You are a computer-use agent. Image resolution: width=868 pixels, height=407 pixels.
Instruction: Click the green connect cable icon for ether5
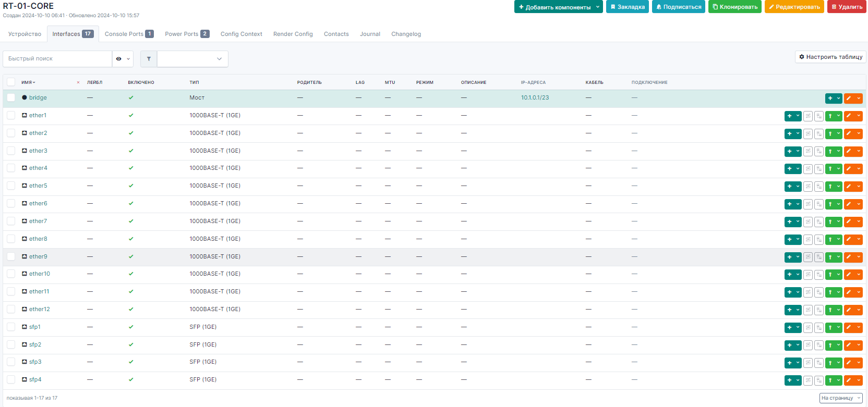[x=830, y=187]
